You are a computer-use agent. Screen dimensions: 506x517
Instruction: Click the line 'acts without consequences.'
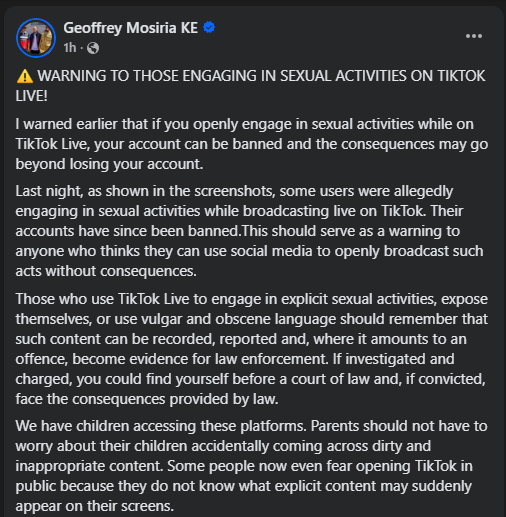[106, 271]
